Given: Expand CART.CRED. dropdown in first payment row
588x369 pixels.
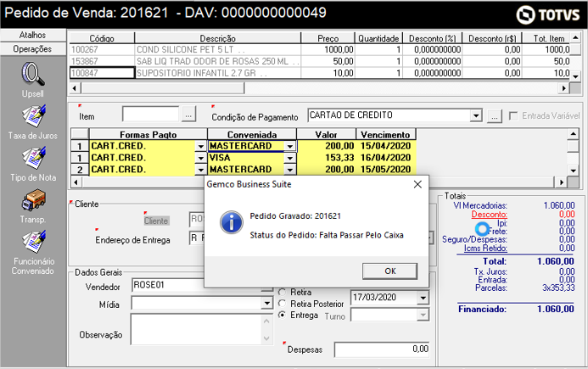Looking at the screenshot, I should [x=201, y=146].
